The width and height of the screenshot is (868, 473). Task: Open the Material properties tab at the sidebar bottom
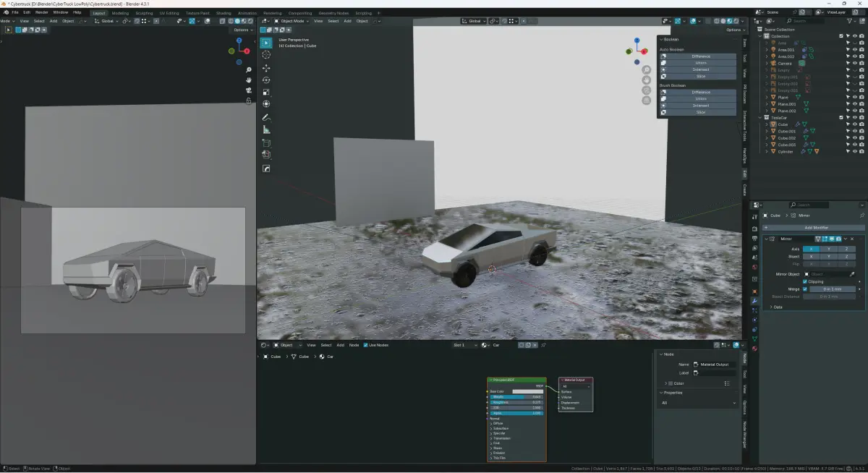tap(754, 348)
